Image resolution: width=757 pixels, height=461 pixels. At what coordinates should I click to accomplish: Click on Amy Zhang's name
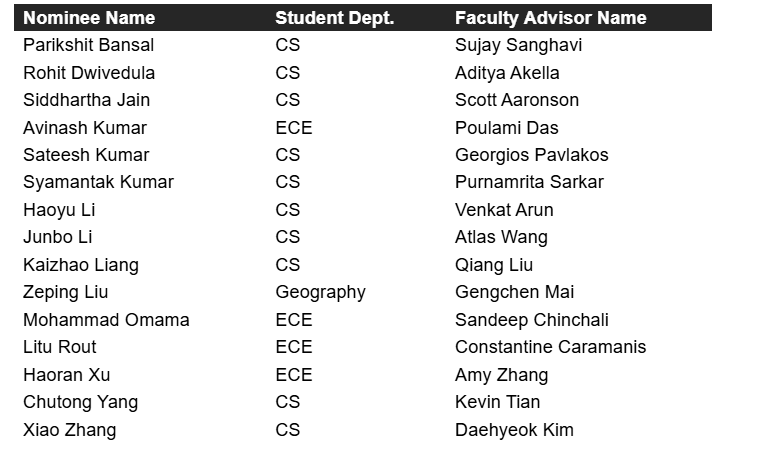point(501,375)
